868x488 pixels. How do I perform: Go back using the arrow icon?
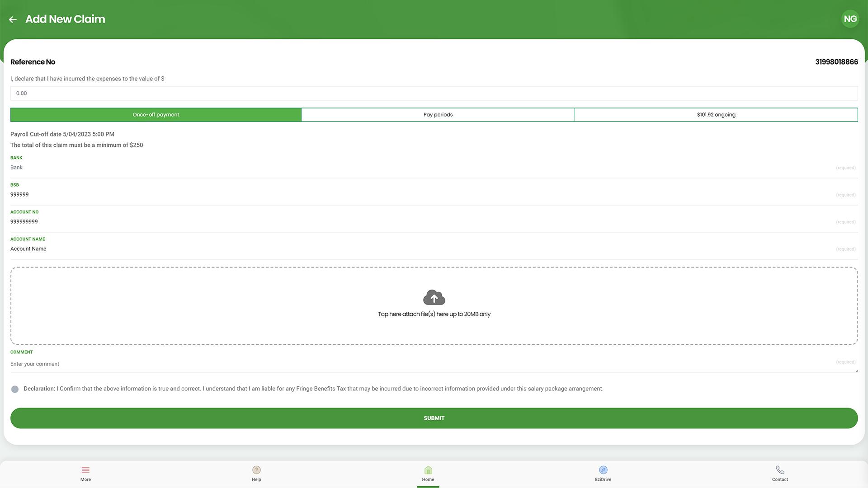13,19
